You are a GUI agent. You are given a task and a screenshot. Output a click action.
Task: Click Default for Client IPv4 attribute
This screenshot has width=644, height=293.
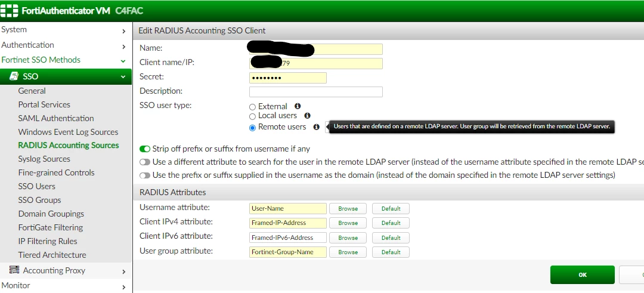tap(391, 223)
